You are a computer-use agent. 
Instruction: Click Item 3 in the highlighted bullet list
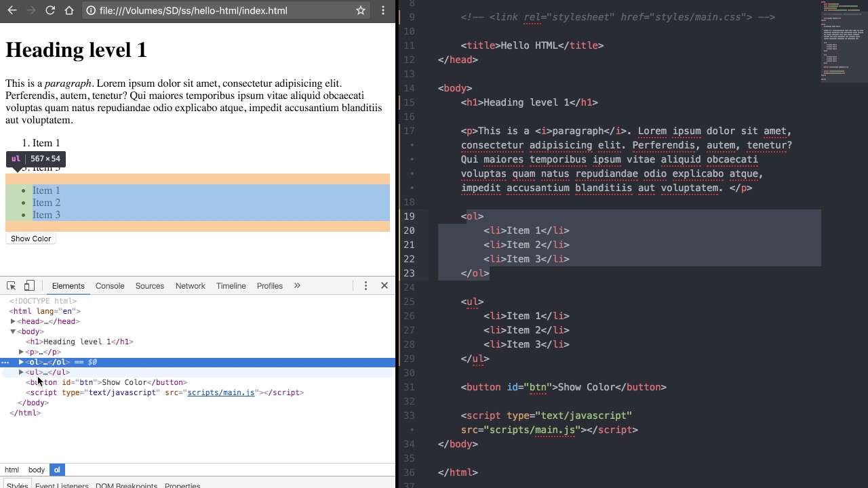point(46,215)
